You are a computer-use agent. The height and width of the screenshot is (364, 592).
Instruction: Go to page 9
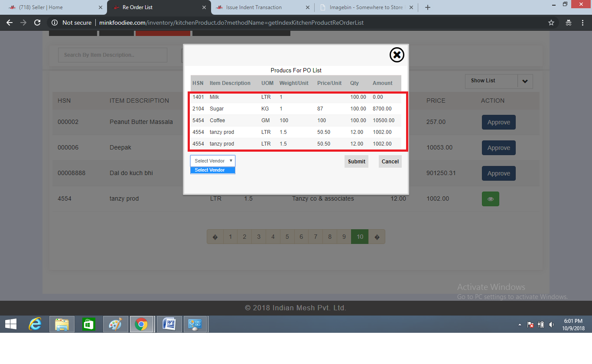pyautogui.click(x=344, y=237)
